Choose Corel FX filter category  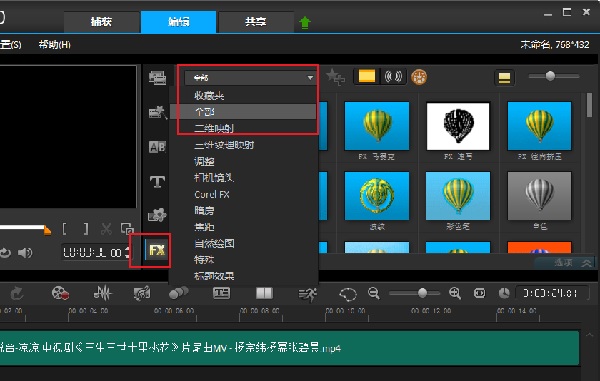click(212, 194)
